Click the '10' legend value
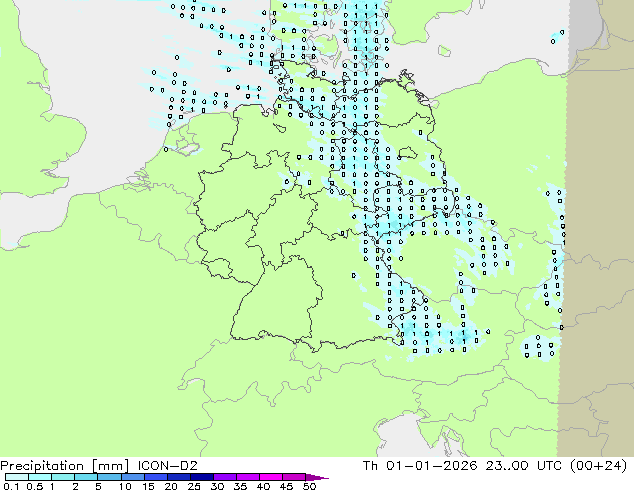Screen dimensions: 634x490 (125, 486)
